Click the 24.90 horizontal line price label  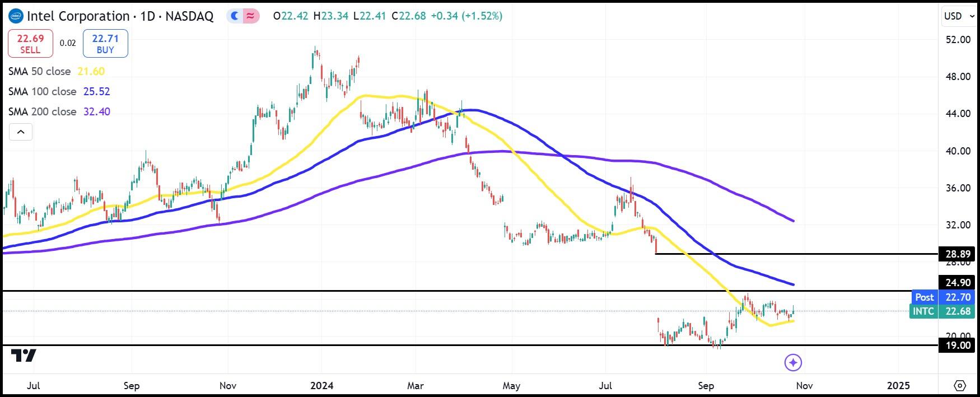coord(958,283)
